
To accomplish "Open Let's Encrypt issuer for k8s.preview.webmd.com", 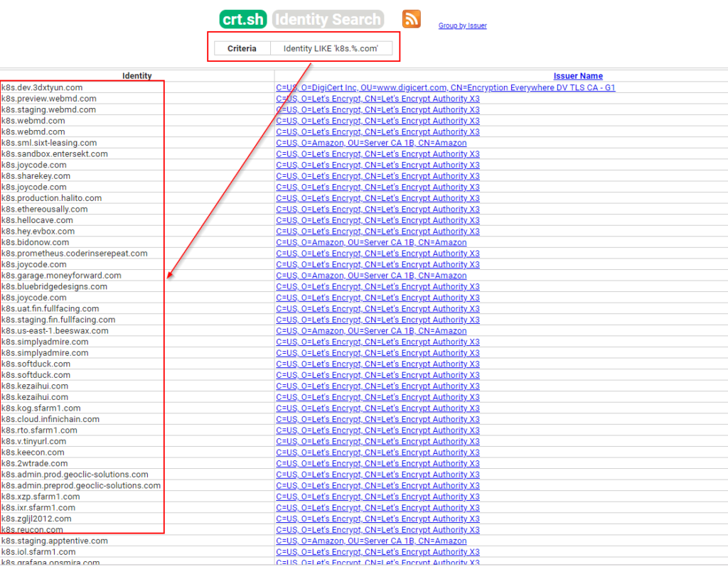I will coord(378,99).
